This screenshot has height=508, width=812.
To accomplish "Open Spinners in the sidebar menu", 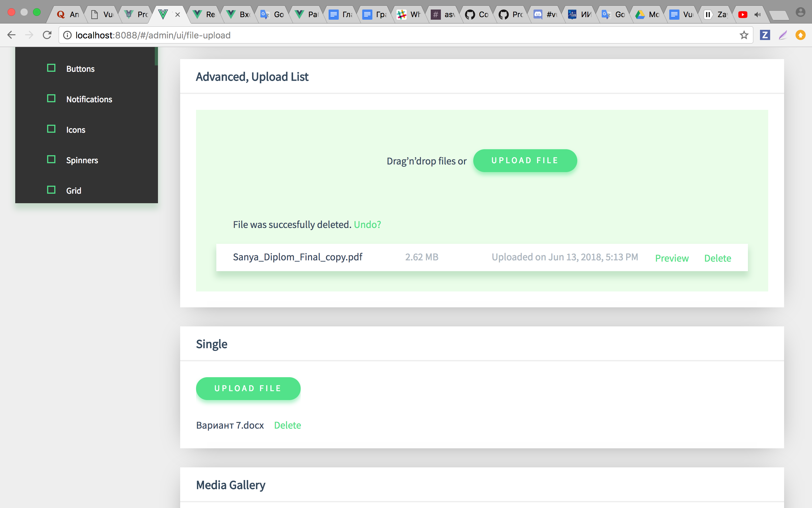I will pyautogui.click(x=82, y=160).
